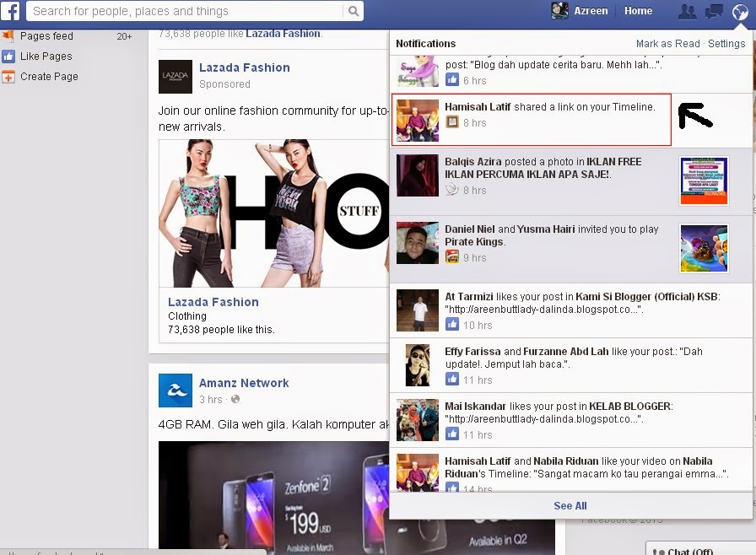Click the like icon beside 6 hrs
The height and width of the screenshot is (555, 756).
451,79
